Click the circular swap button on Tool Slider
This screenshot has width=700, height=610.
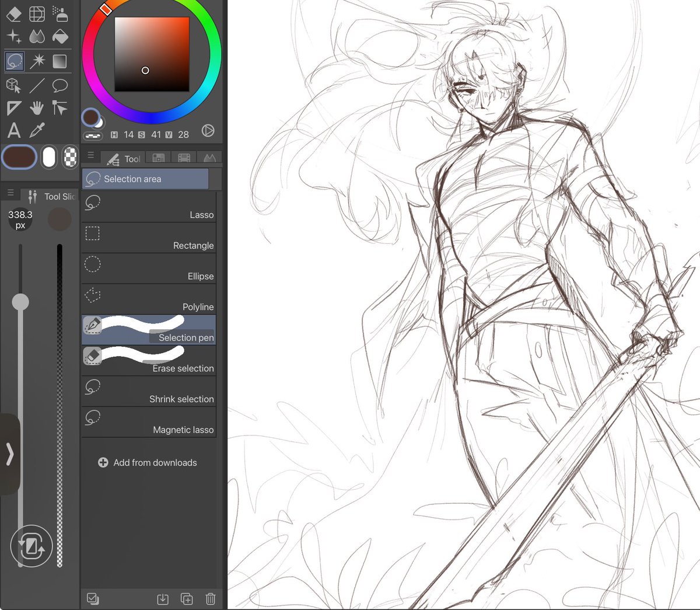[32, 546]
